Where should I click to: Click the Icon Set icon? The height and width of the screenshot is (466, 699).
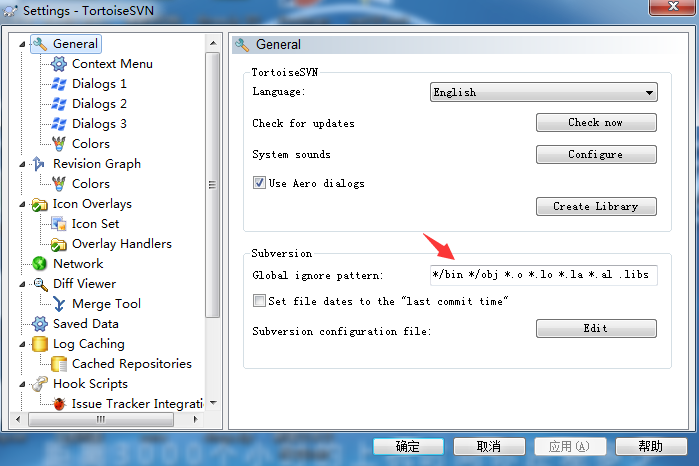(x=59, y=224)
